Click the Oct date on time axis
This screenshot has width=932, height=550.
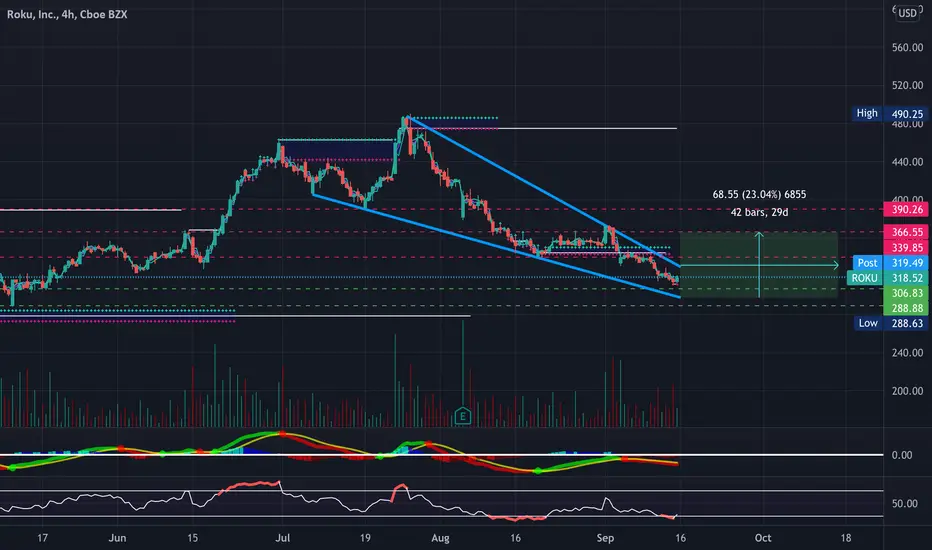coord(763,538)
